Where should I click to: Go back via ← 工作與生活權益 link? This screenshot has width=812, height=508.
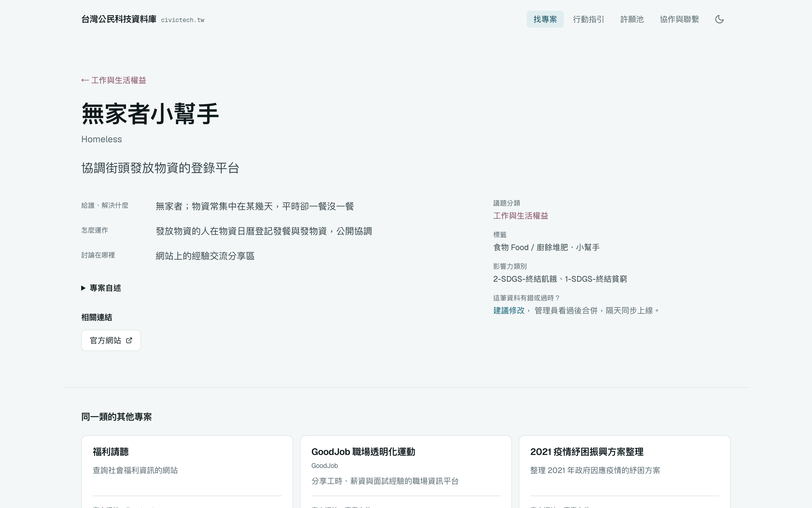[114, 80]
